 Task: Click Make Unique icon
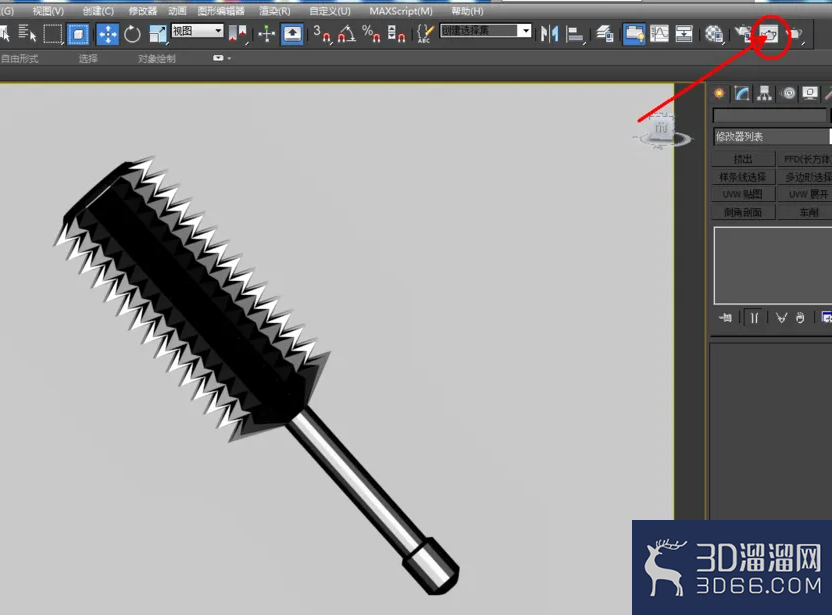coord(781,318)
